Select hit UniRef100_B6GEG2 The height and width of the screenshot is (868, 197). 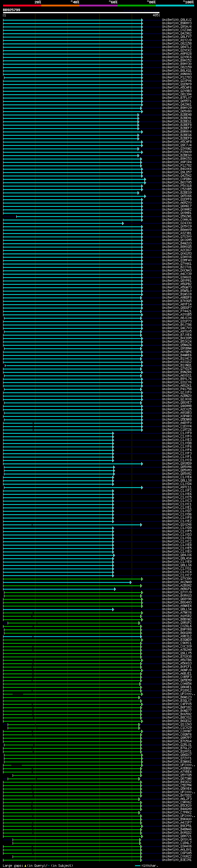point(177,721)
